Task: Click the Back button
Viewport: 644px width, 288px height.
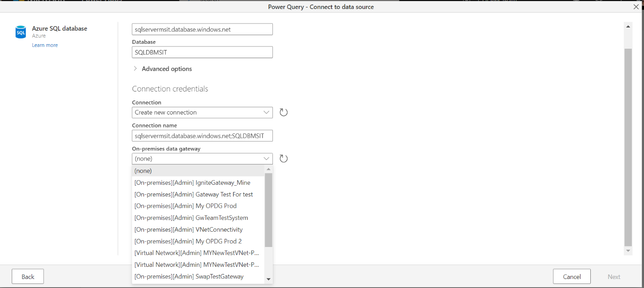Action: [x=28, y=277]
